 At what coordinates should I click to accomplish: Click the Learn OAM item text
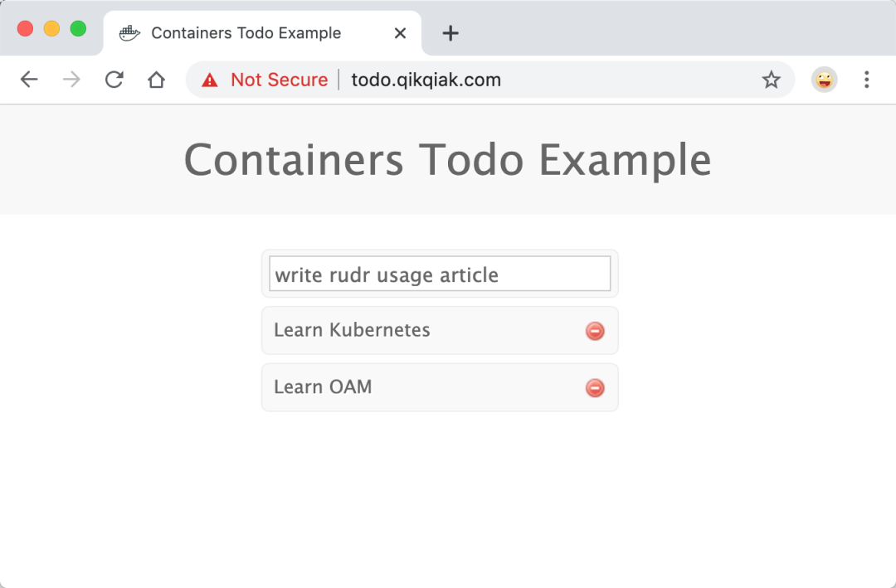point(322,386)
